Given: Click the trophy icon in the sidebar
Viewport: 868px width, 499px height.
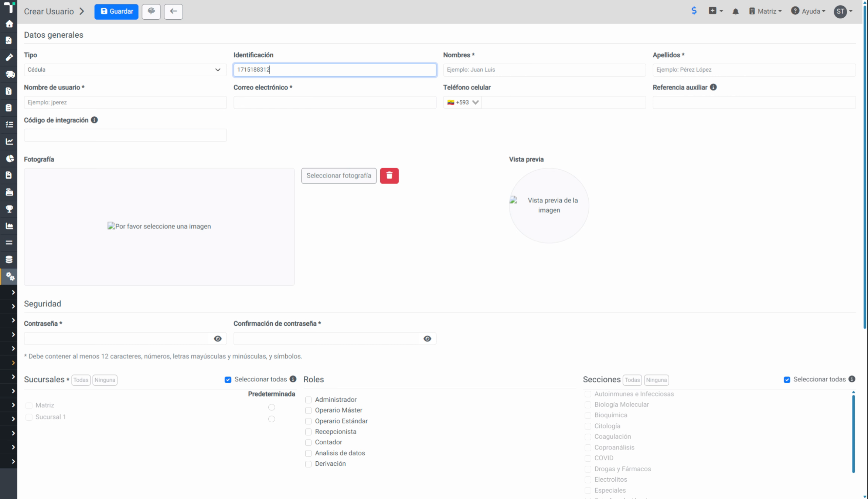Looking at the screenshot, I should (x=9, y=209).
